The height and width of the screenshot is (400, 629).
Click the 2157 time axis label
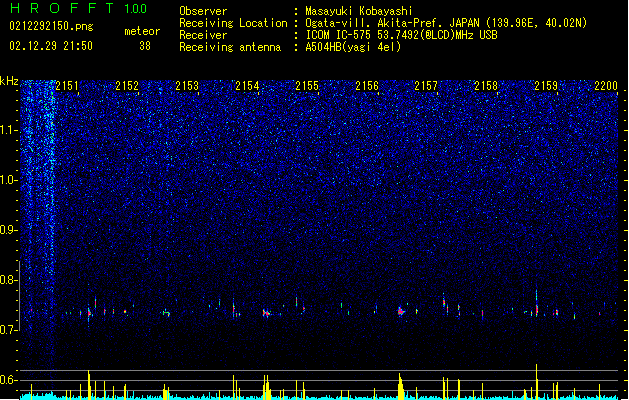[x=426, y=86]
